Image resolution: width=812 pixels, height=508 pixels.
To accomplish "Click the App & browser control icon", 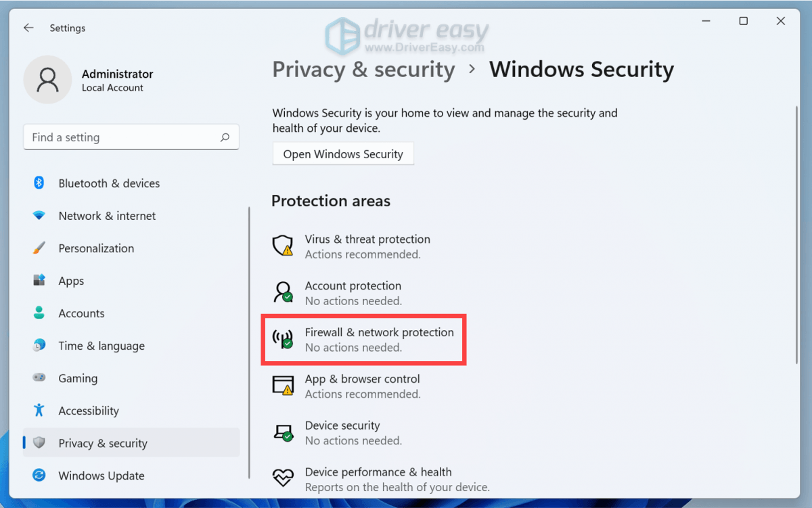I will (282, 386).
